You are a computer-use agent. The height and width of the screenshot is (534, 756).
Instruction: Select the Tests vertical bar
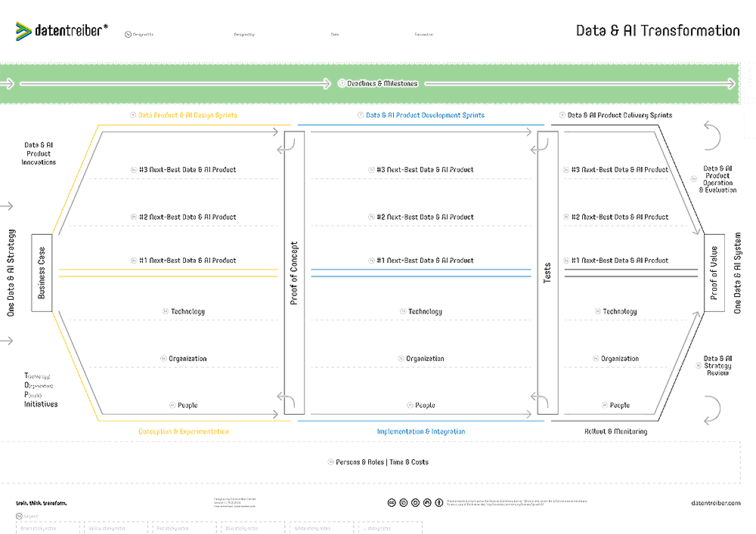[547, 273]
